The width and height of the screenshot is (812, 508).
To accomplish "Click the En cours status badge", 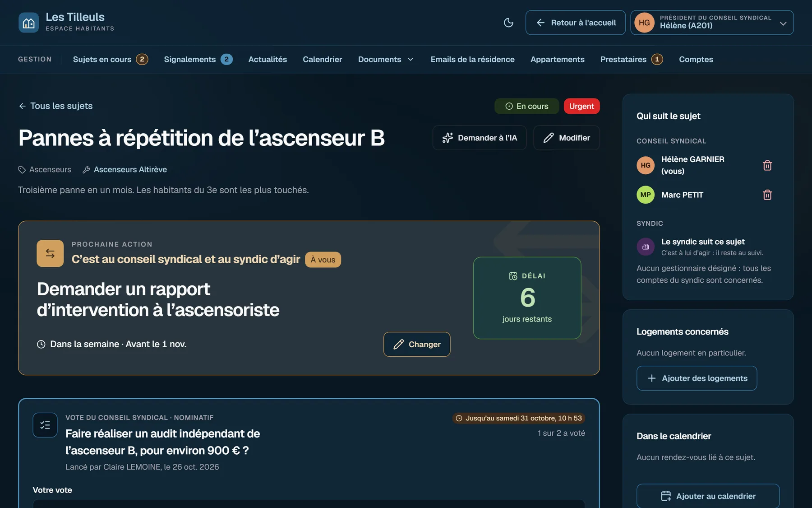I will pyautogui.click(x=527, y=106).
